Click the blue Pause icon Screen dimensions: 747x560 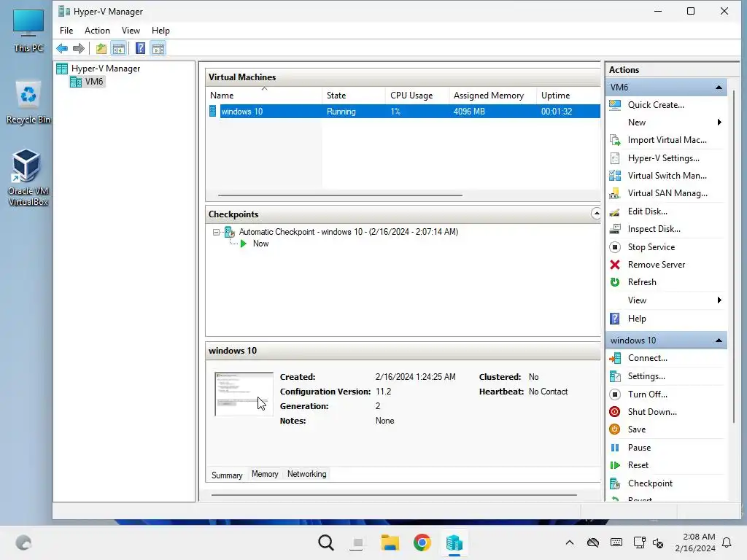615,448
